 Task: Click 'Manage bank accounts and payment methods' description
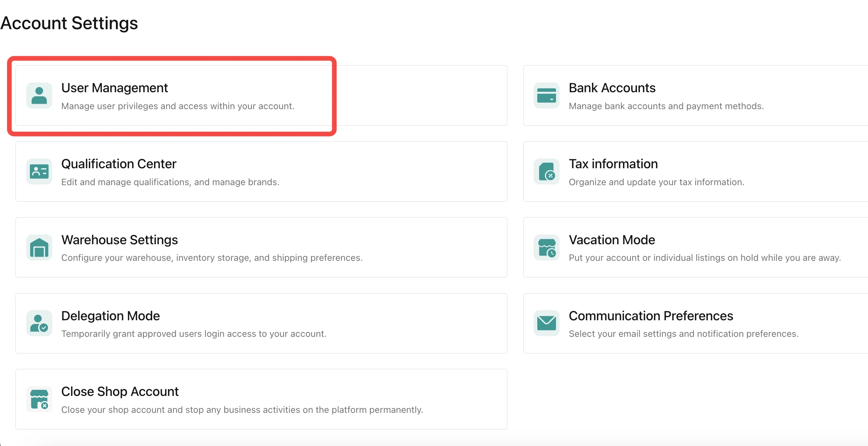(x=666, y=106)
